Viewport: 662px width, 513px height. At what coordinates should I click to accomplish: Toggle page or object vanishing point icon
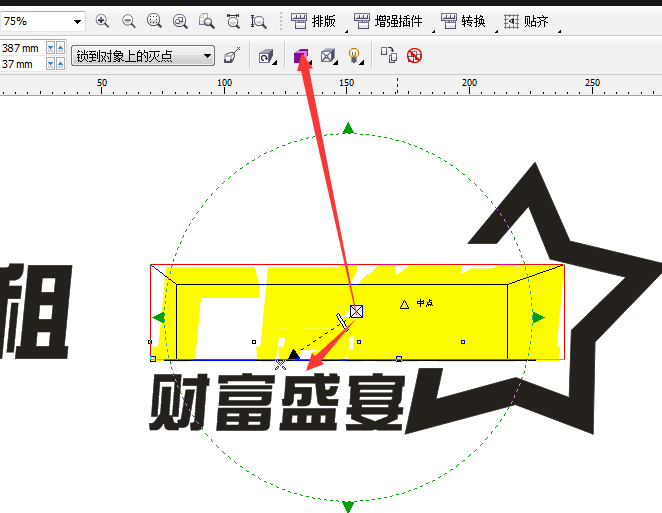(x=232, y=56)
